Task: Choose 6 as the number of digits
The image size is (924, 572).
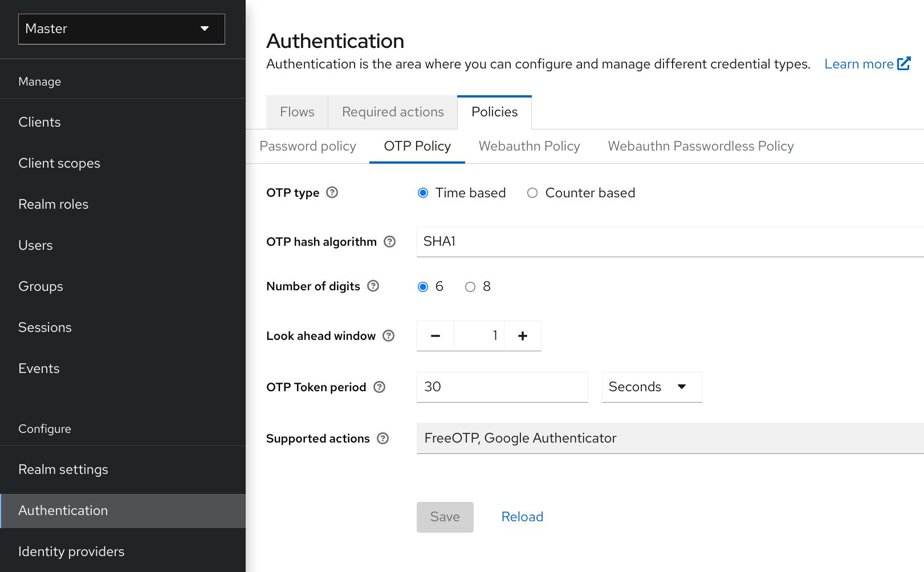Action: pyautogui.click(x=422, y=286)
